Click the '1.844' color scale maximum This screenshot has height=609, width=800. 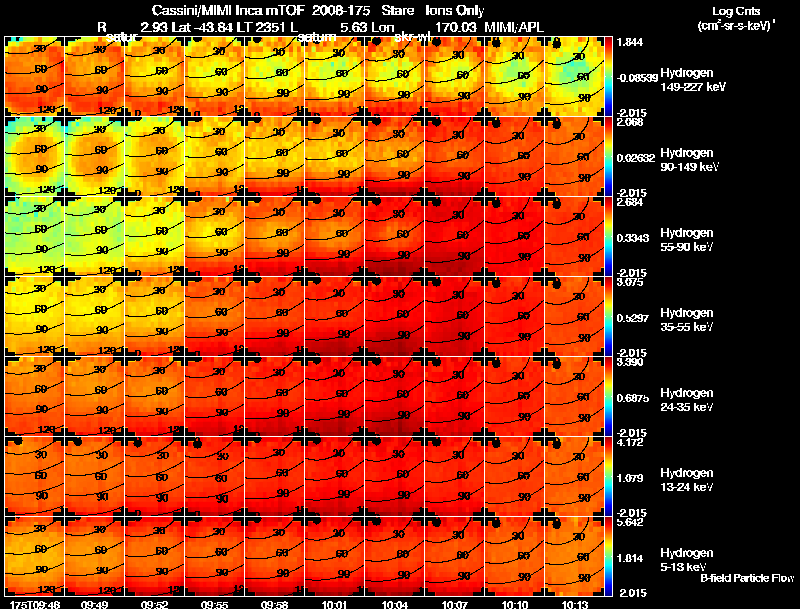tap(630, 42)
